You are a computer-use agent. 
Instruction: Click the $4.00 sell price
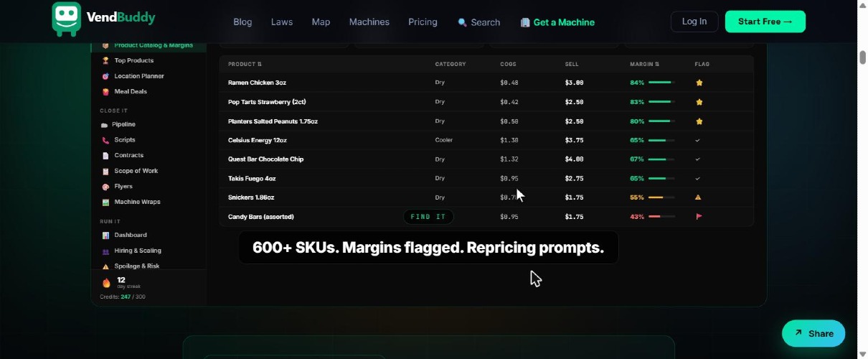pyautogui.click(x=575, y=159)
